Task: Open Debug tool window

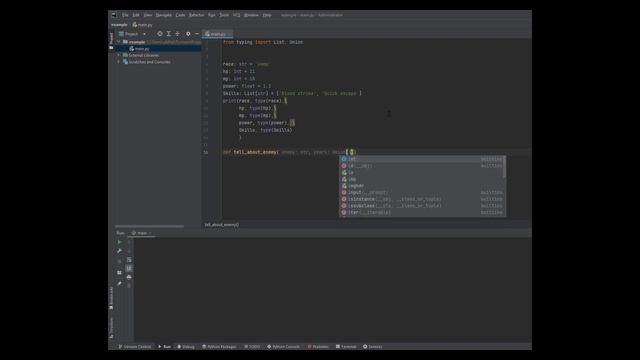Action: click(x=186, y=347)
